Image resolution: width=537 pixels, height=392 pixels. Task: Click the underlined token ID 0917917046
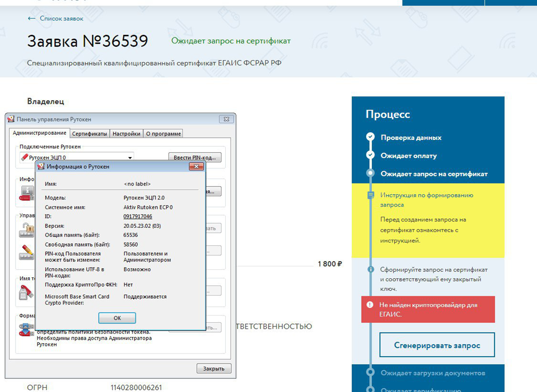click(137, 217)
